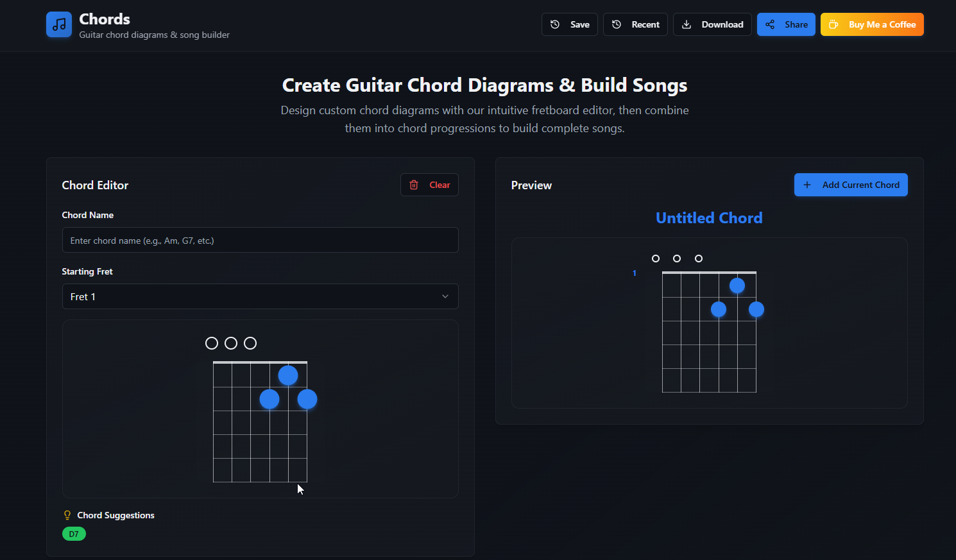This screenshot has height=560, width=956.
Task: Toggle the leftmost open string marker
Action: pyautogui.click(x=212, y=343)
